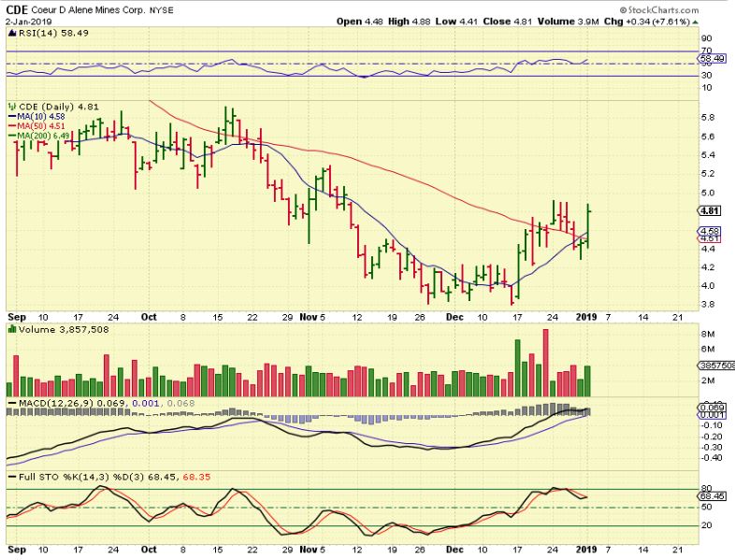Screen dimensions: 735x560
Task: Click the MACD(12,26,9) 0.069 indicator label
Action: tap(71, 403)
